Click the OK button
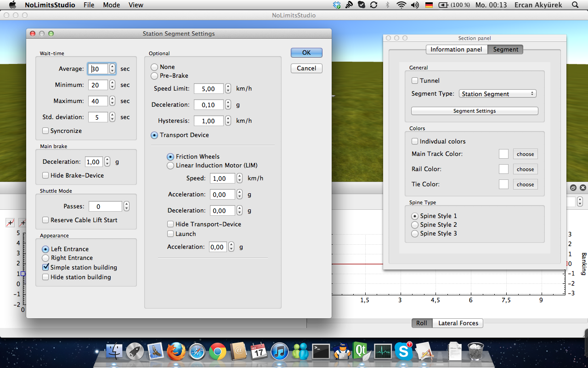This screenshot has height=368, width=588. [x=306, y=53]
